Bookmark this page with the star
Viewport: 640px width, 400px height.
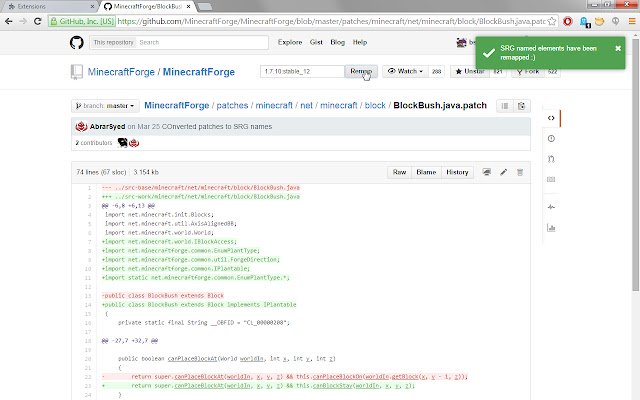point(552,21)
